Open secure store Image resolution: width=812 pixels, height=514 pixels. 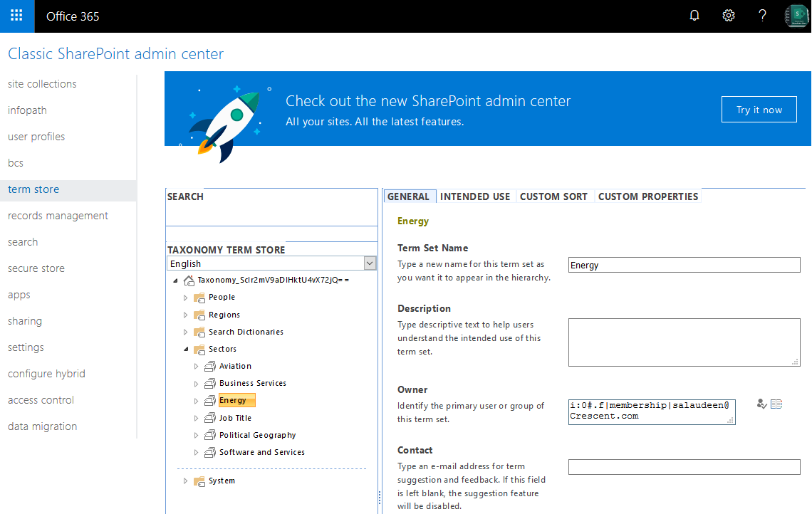[x=36, y=268]
